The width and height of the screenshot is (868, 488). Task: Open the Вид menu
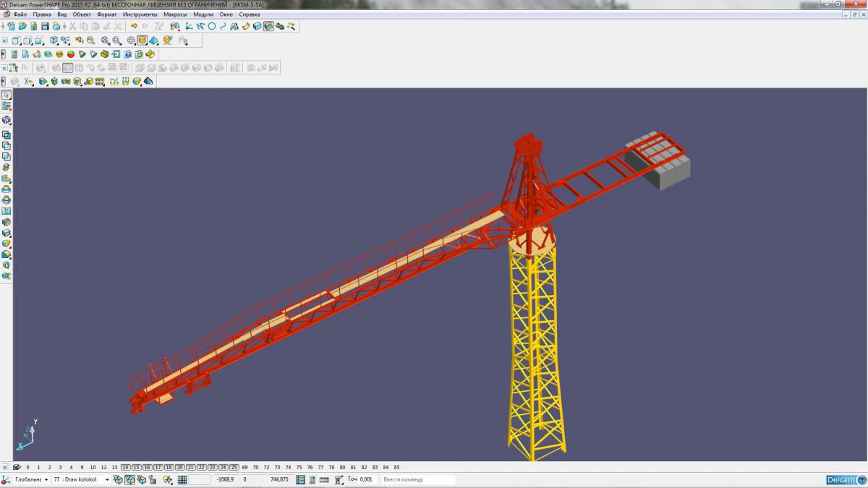pyautogui.click(x=62, y=14)
